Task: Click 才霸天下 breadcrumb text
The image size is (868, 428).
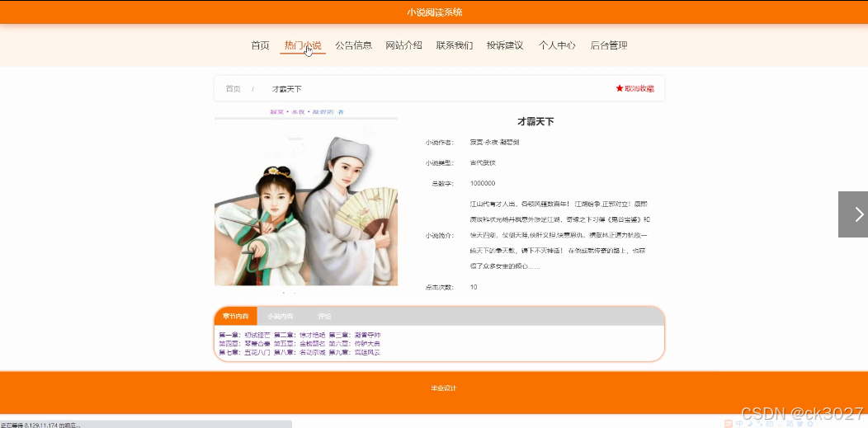Action: [x=287, y=89]
